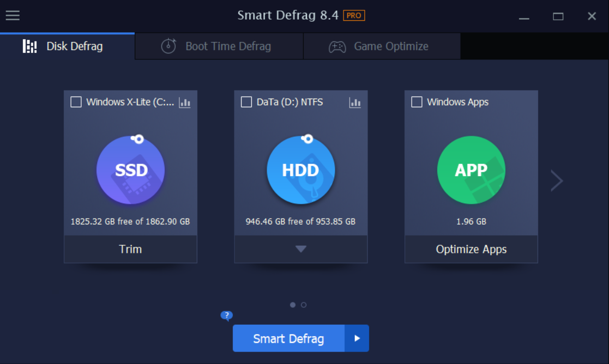Open settings gear on SSD card
This screenshot has width=609, height=364.
pos(137,139)
